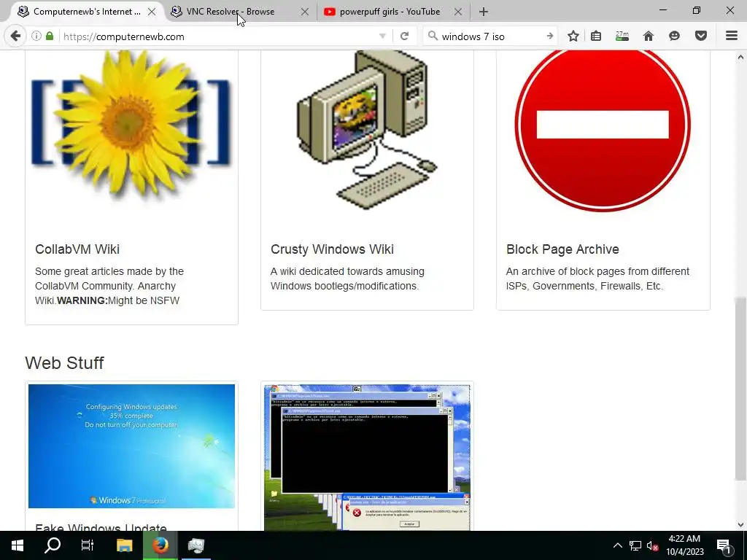Submit search using the go arrow
This screenshot has width=747, height=560.
tap(550, 36)
